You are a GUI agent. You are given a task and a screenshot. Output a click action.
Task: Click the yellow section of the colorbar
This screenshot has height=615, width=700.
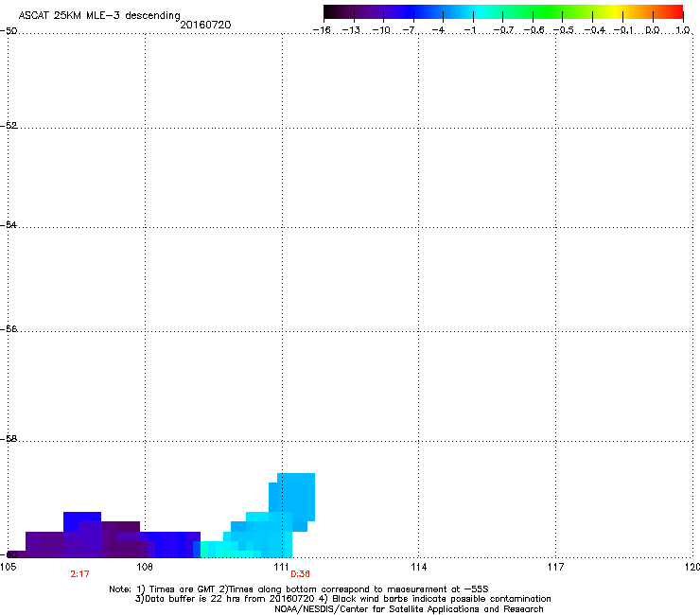click(616, 12)
